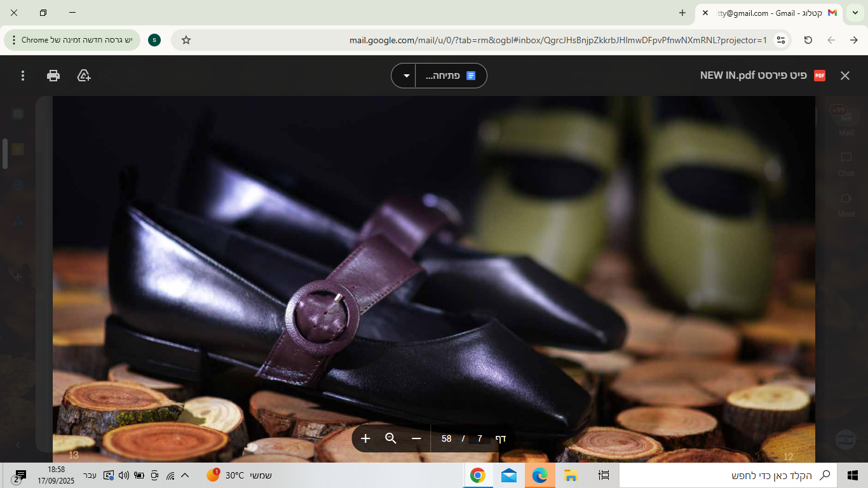Click the address bar URL
The height and width of the screenshot is (488, 868).
point(558,40)
